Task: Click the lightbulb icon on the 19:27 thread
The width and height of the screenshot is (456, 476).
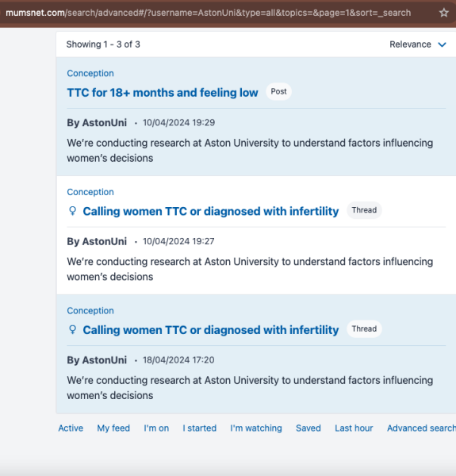Action: coord(72,211)
